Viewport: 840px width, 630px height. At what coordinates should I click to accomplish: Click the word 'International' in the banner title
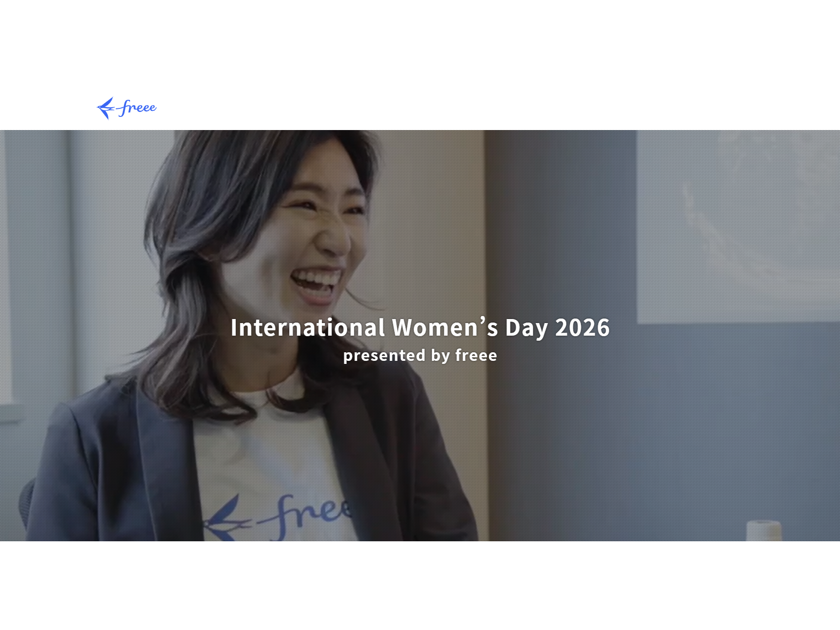[308, 328]
